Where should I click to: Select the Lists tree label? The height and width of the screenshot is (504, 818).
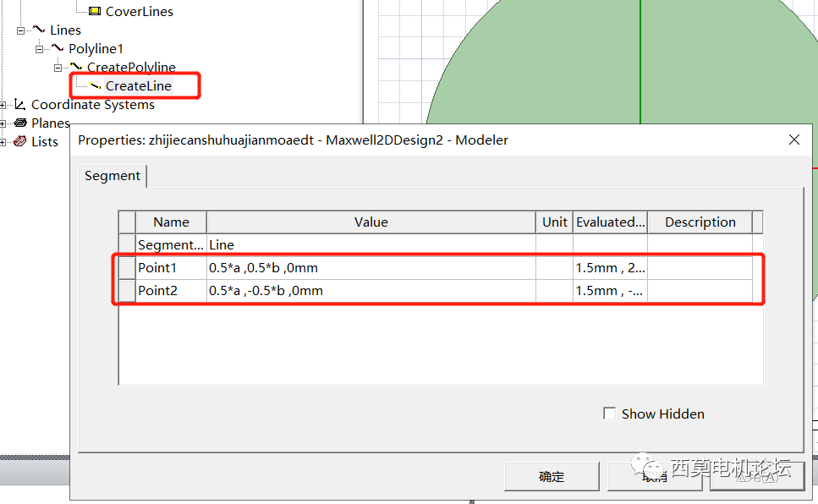tap(44, 142)
